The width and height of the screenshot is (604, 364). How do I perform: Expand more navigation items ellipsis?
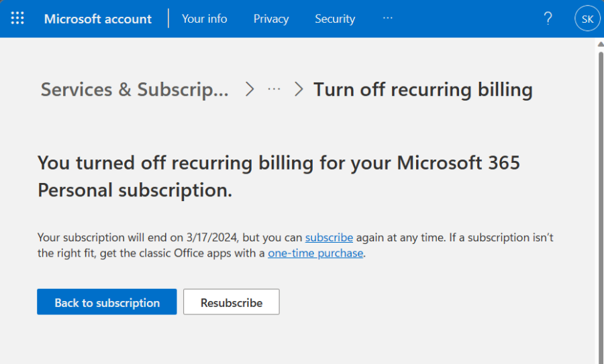[x=387, y=18]
